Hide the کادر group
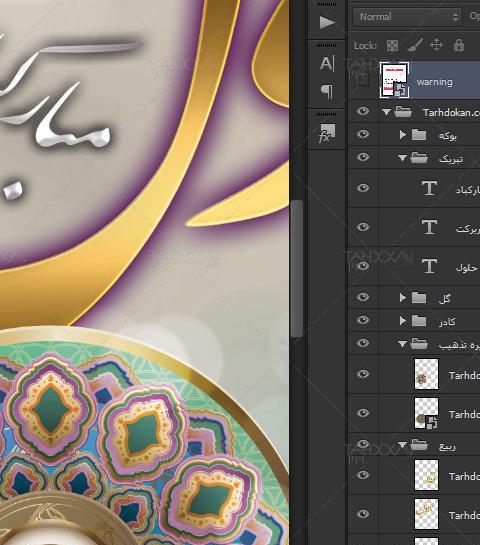The width and height of the screenshot is (480, 545). coord(363,320)
